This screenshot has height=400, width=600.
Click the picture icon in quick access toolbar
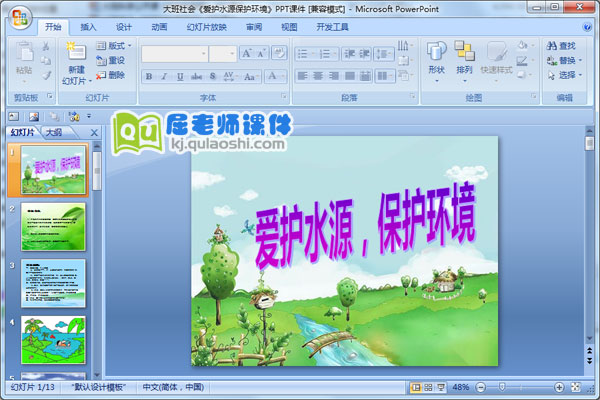[34, 116]
